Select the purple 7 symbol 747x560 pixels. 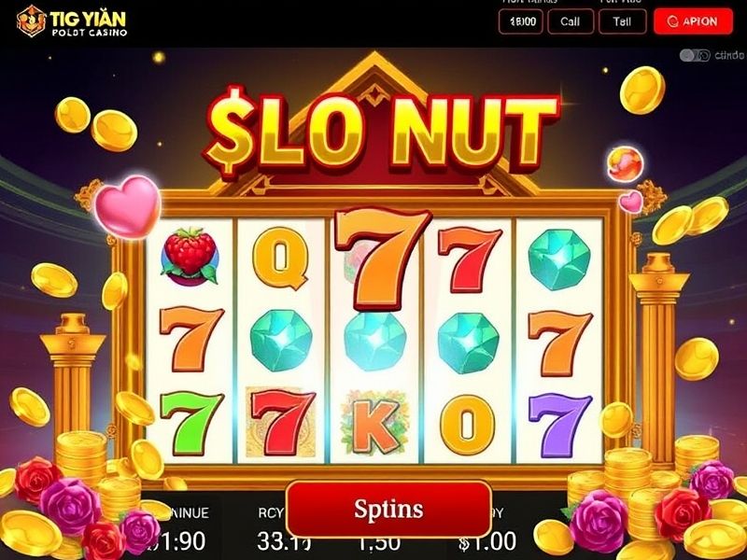point(560,423)
